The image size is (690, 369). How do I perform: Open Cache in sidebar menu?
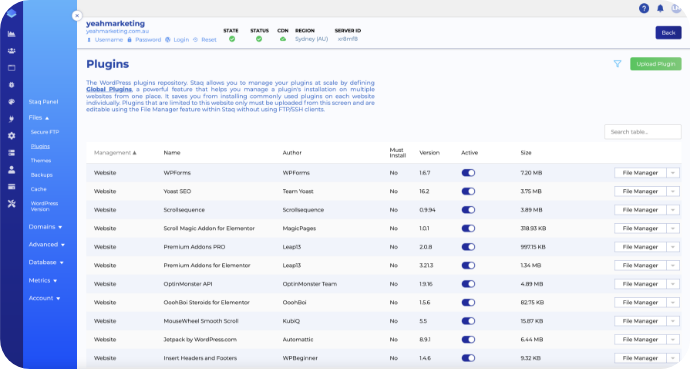[38, 189]
